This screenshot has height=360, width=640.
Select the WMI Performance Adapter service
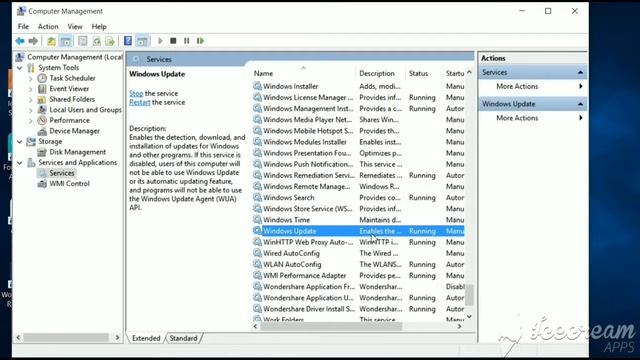point(358,276)
